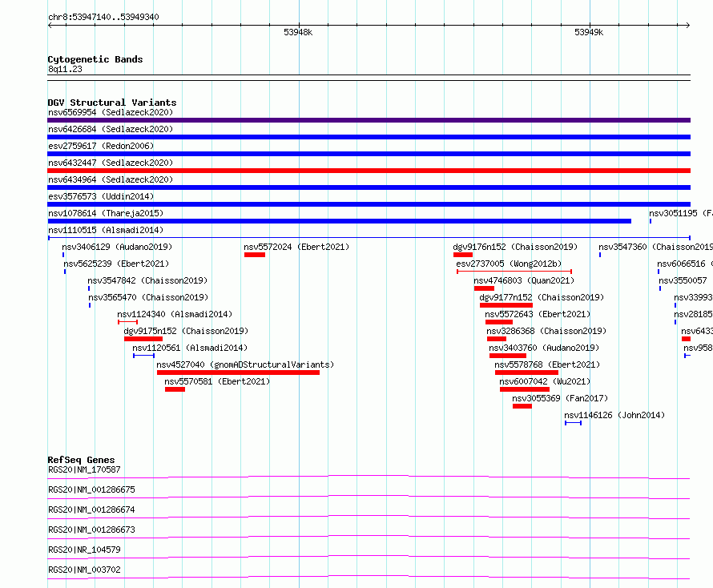
Task: Open nsv4746803 (Quan2021) variant
Action: [524, 280]
